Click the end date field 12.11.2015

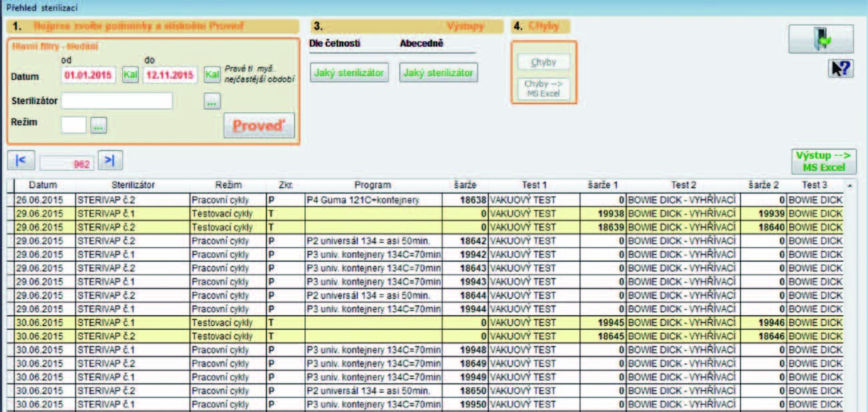tap(170, 75)
